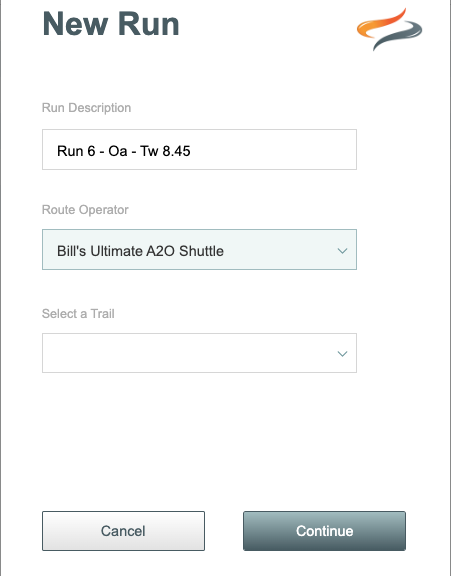Open the Route Operator dropdown
The image size is (451, 576).
click(x=199, y=249)
